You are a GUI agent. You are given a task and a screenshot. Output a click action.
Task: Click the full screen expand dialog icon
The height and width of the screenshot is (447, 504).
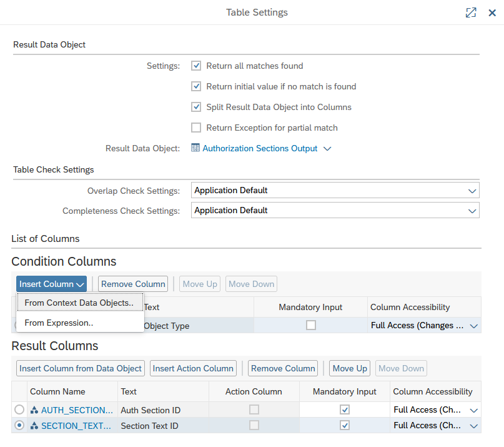[471, 13]
